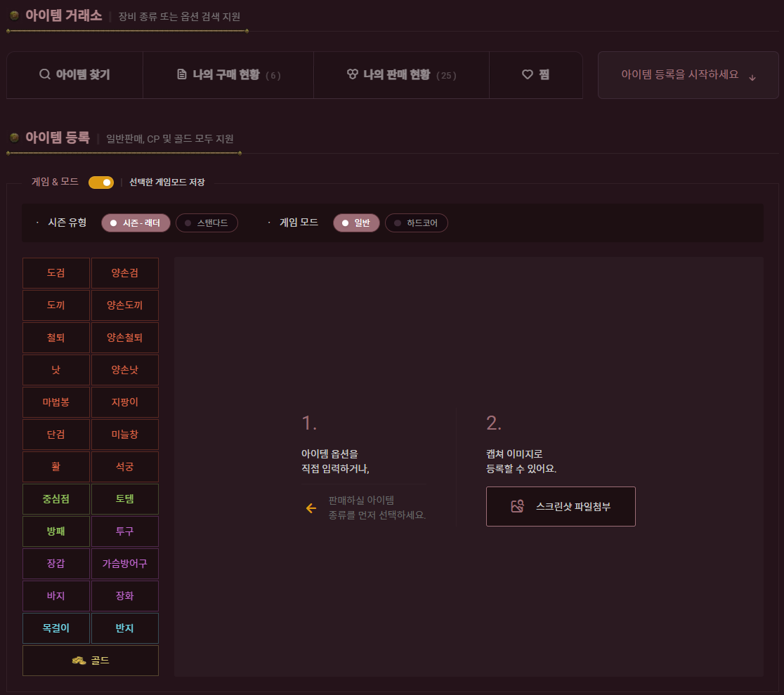784x695 pixels.
Task: Click the circles icon beside 나의 판매 현황
Action: 353,74
